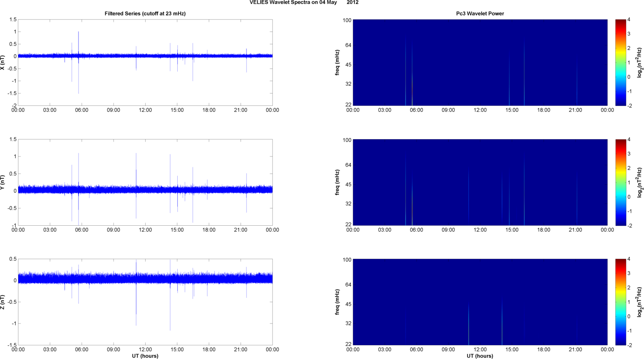Click the green spike near 11:00 in bottom spectrogram
Image resolution: width=644 pixels, height=359 pixels.
pyautogui.click(x=468, y=325)
